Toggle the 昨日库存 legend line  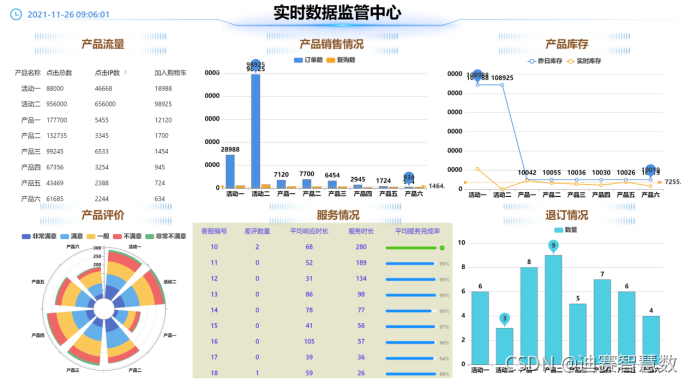[x=545, y=61]
